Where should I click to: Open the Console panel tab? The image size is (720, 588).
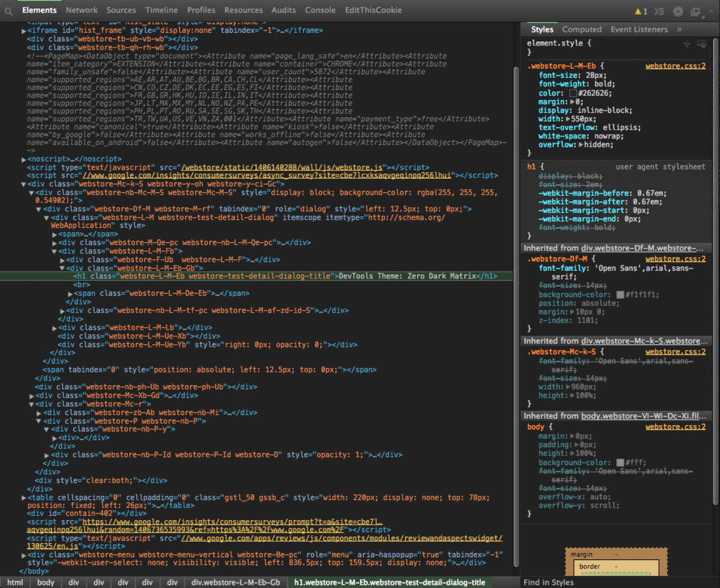coord(320,10)
